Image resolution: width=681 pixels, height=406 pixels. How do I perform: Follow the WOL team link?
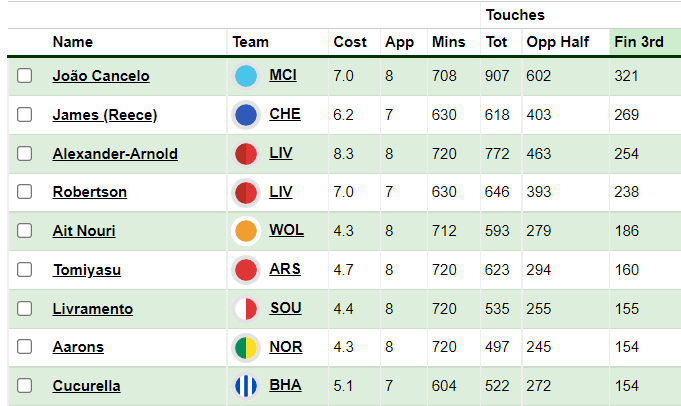pos(286,230)
